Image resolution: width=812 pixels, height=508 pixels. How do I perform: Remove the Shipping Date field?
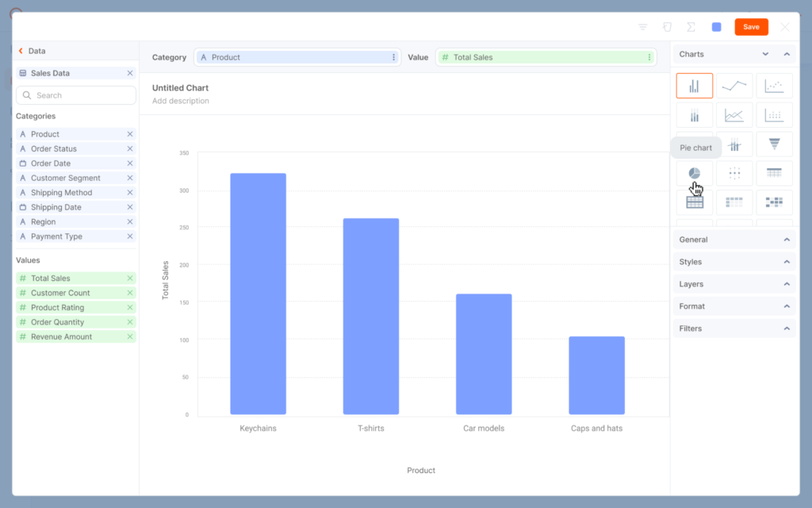130,207
